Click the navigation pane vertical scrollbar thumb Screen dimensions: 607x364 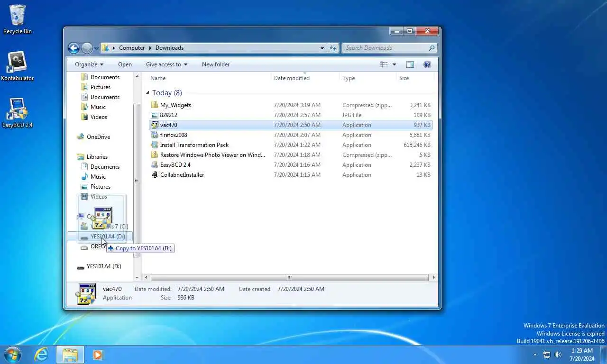[x=137, y=181]
